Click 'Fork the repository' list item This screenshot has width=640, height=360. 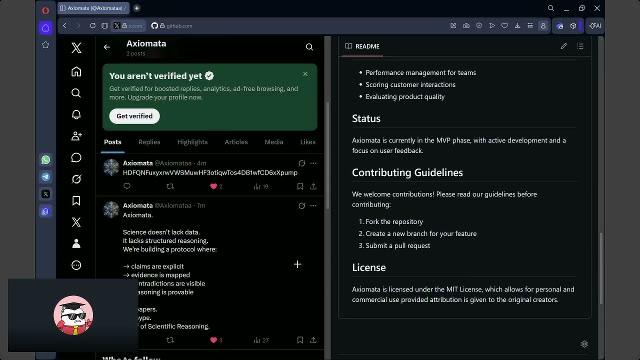394,222
